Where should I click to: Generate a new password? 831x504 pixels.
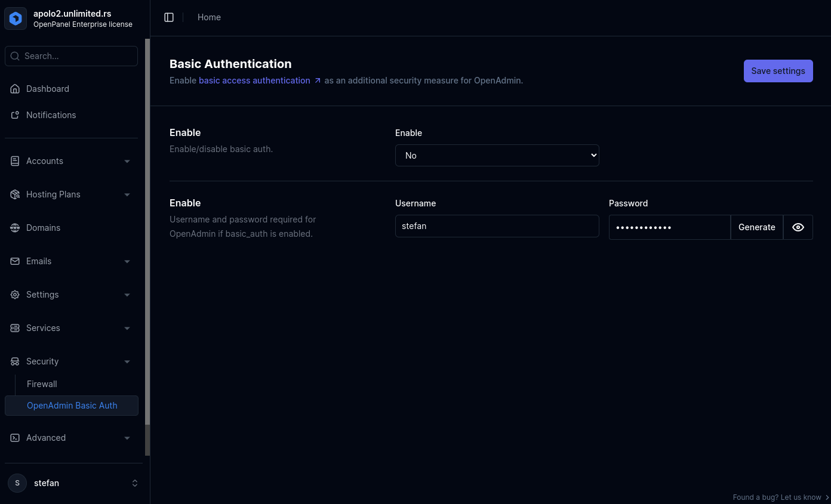coord(756,227)
